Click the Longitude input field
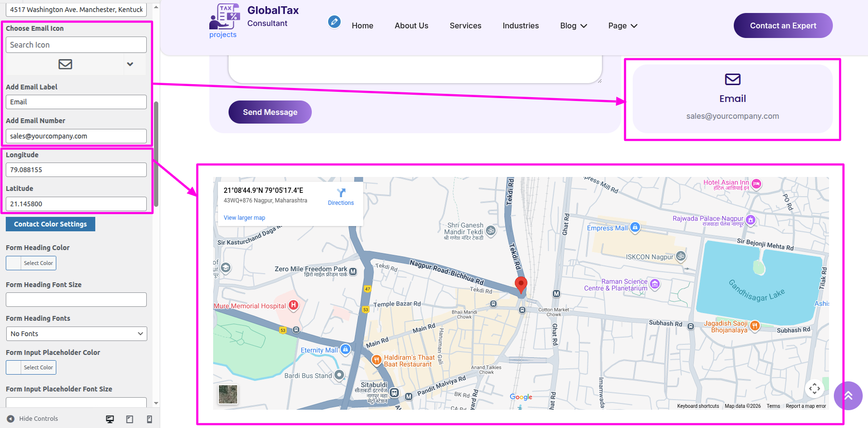The width and height of the screenshot is (868, 428). 76,170
